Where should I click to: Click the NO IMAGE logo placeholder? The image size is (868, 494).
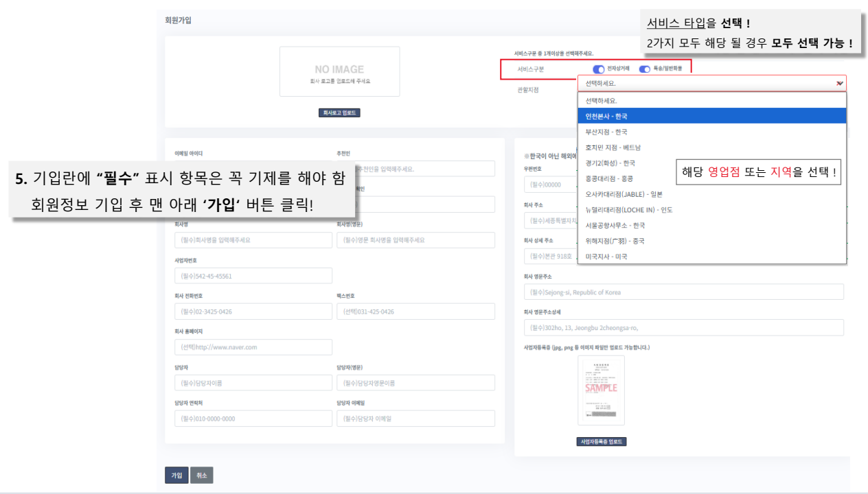click(339, 72)
